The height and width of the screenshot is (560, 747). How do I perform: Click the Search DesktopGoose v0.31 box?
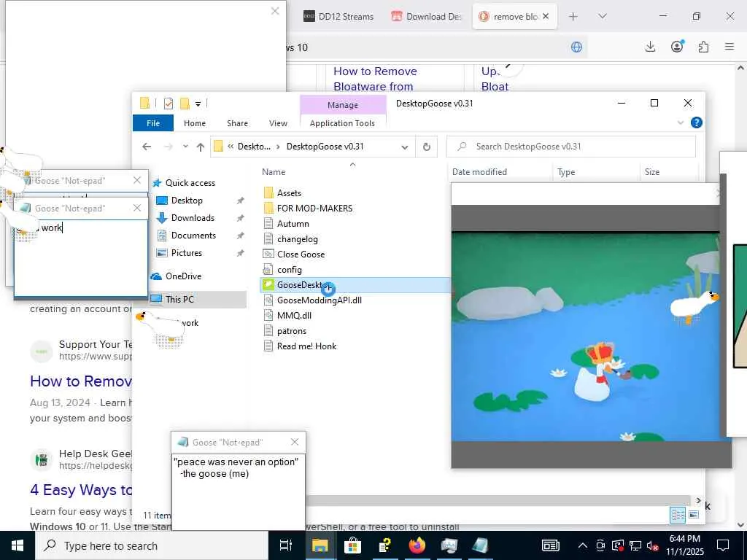(571, 147)
